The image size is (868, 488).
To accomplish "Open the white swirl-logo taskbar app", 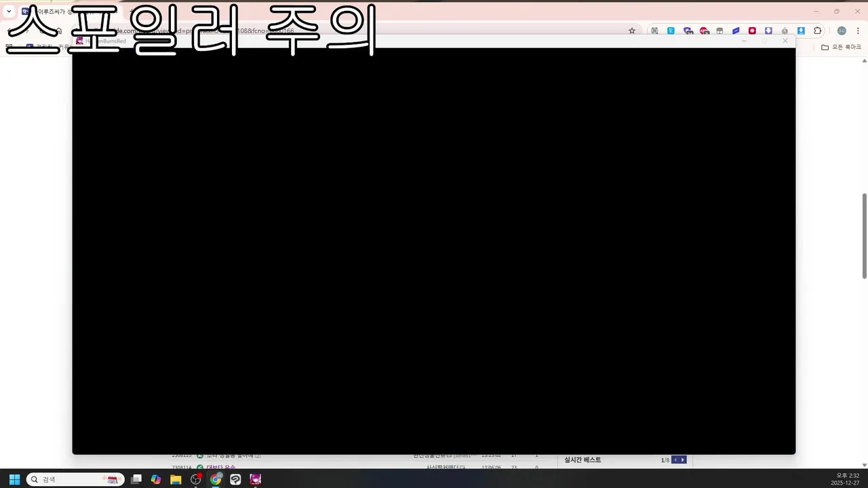I will click(x=235, y=479).
